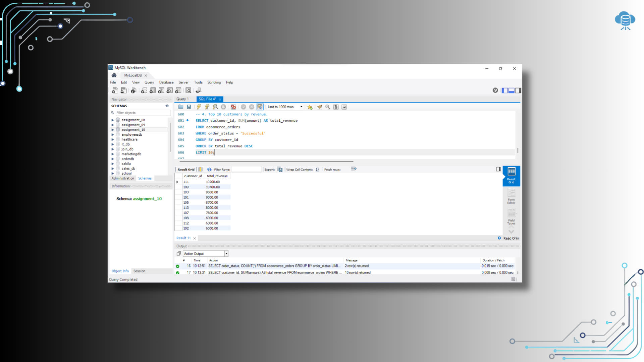Create a new schema icon
Viewport: 644px width, 362px height.
(144, 90)
